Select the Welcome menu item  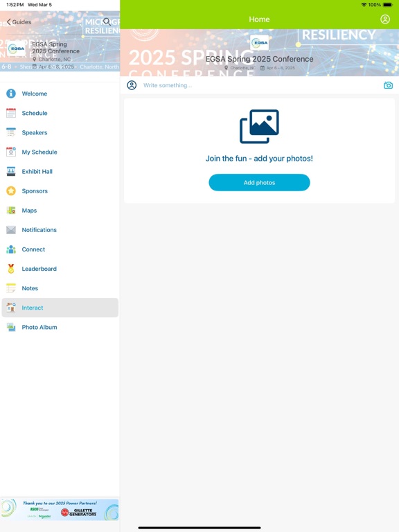[x=60, y=94]
